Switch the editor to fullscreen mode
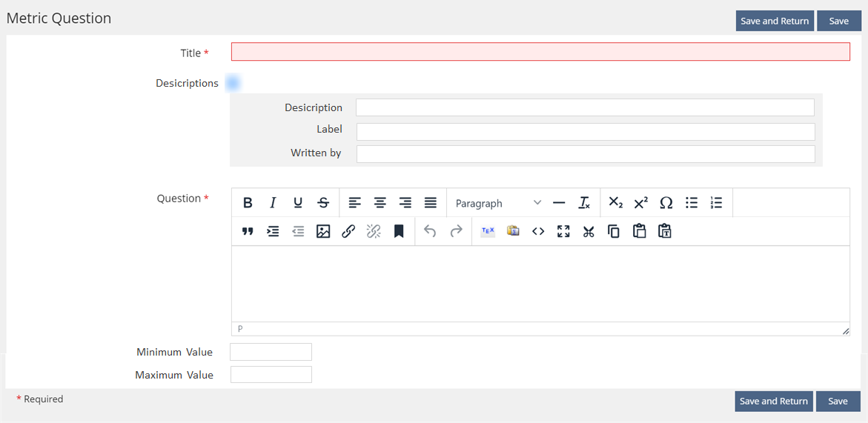 coord(563,232)
